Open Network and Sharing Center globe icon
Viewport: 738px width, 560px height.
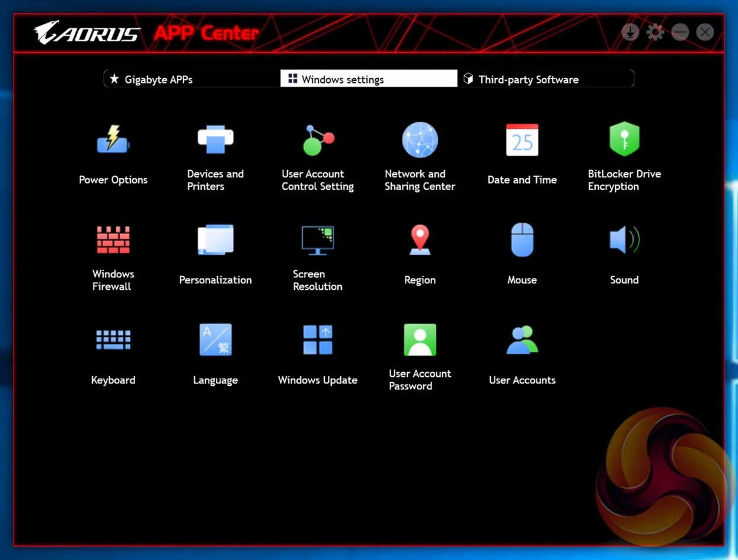420,140
